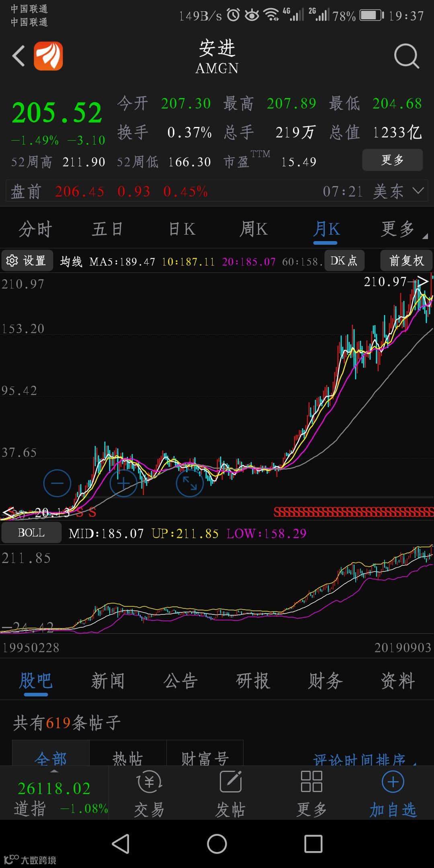Click the 210.97 high price marker
The width and height of the screenshot is (434, 868).
click(385, 281)
